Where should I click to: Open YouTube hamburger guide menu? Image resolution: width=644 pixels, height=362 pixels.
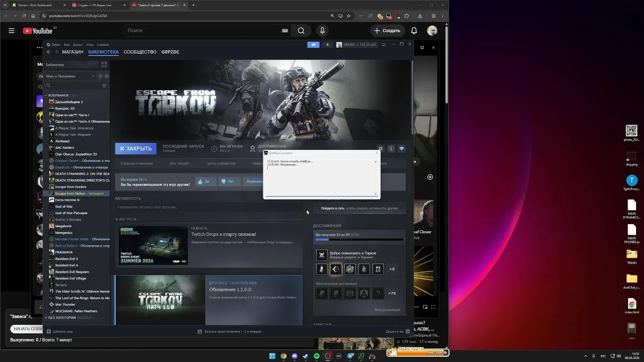click(x=12, y=31)
